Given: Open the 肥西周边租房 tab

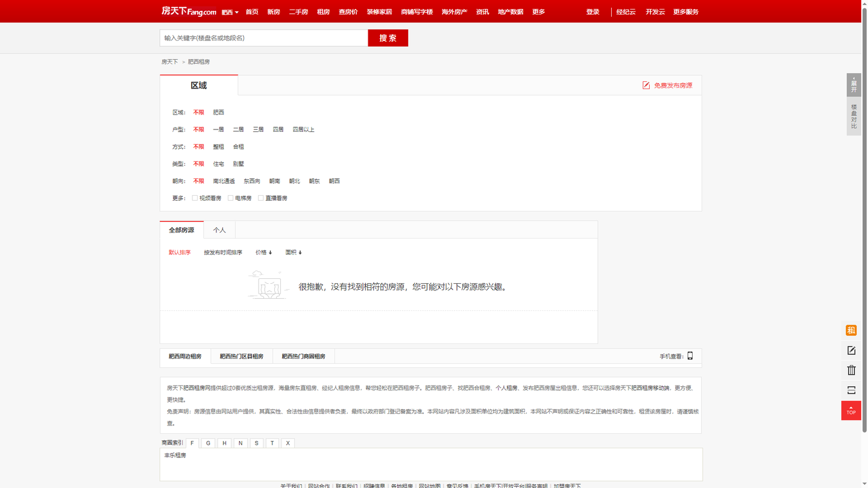Looking at the screenshot, I should [x=185, y=357].
